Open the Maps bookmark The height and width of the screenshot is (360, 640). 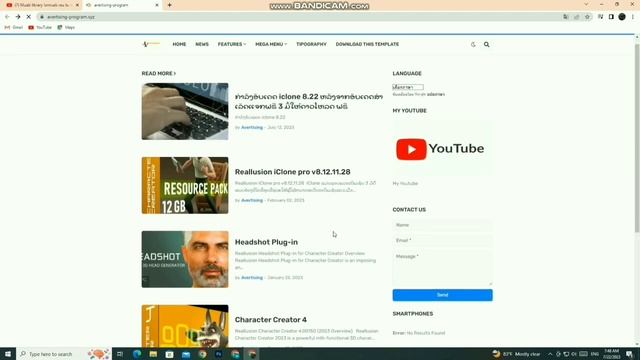(66, 27)
